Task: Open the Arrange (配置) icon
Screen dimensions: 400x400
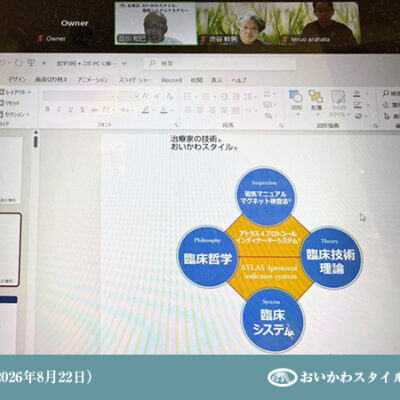Action: (315, 100)
